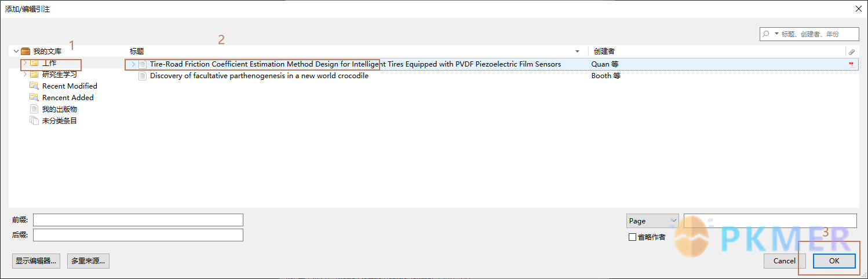Open 我的出版物 publications icon
Viewport: 868px width, 279px height.
click(x=34, y=109)
